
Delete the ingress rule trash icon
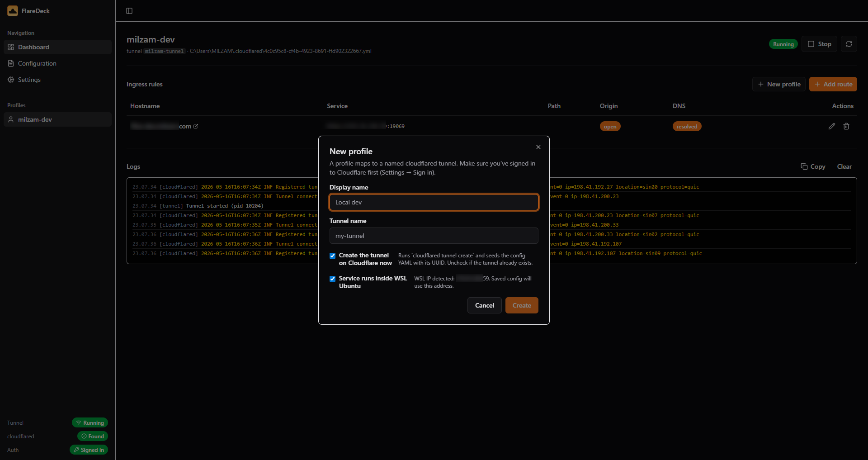click(846, 126)
